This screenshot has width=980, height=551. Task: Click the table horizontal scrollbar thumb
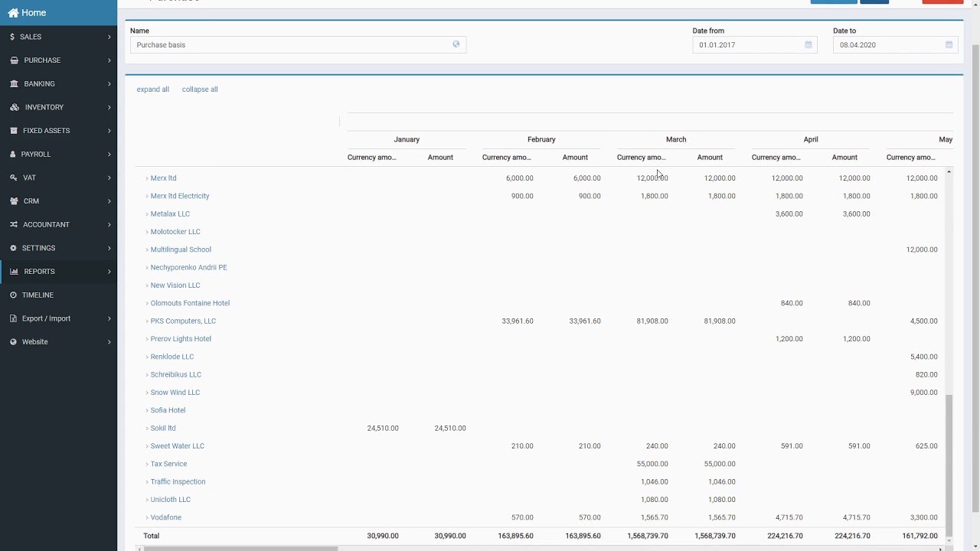[240, 549]
